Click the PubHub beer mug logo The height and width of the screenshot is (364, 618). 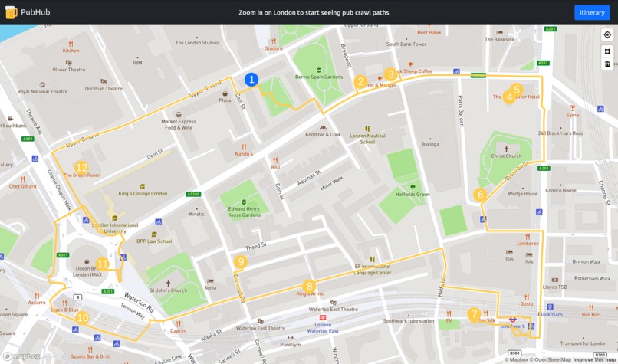coord(11,12)
